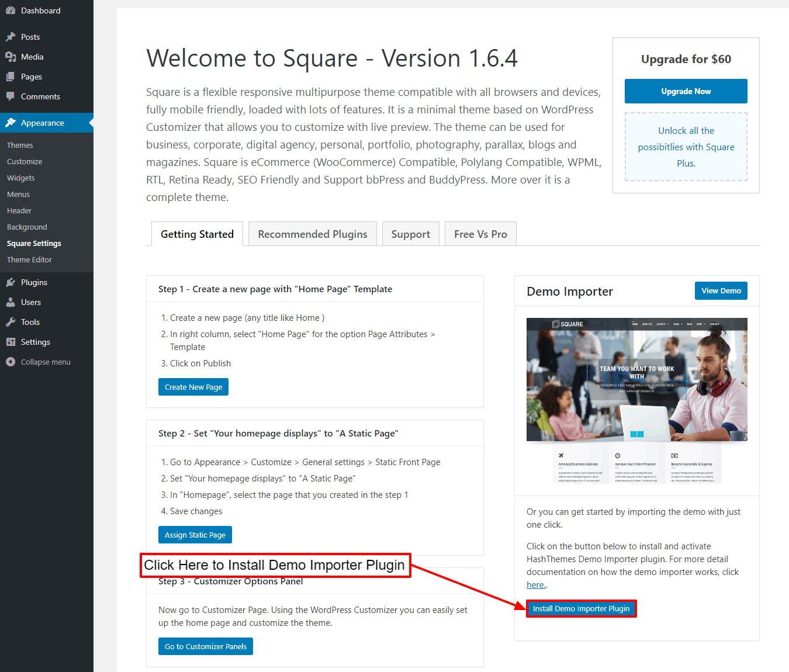Click the 'Save changes' list item

point(196,511)
